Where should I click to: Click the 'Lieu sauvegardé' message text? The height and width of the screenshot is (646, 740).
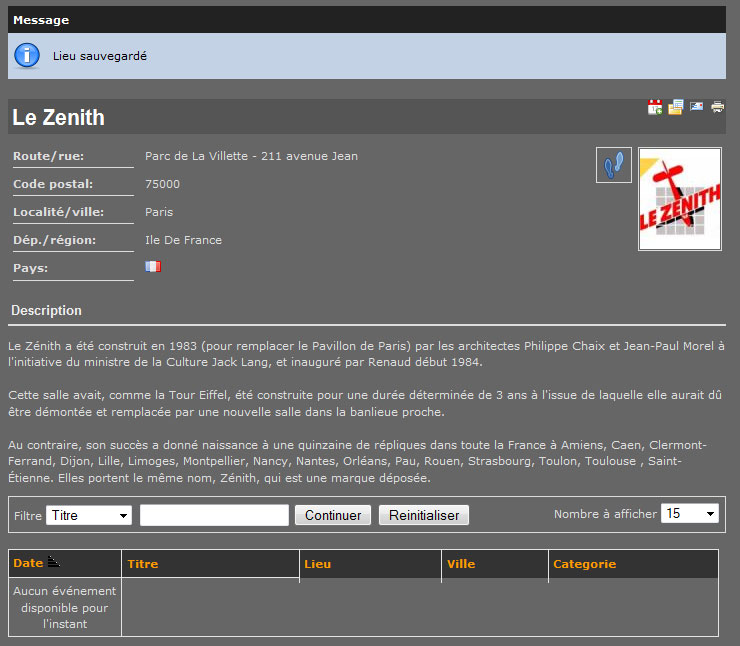(x=100, y=56)
